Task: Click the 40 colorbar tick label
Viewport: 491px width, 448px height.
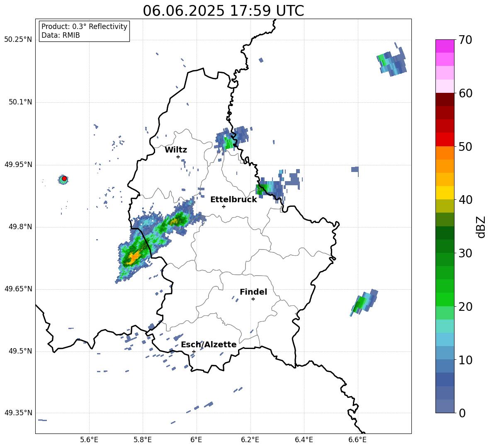Action: pyautogui.click(x=465, y=200)
